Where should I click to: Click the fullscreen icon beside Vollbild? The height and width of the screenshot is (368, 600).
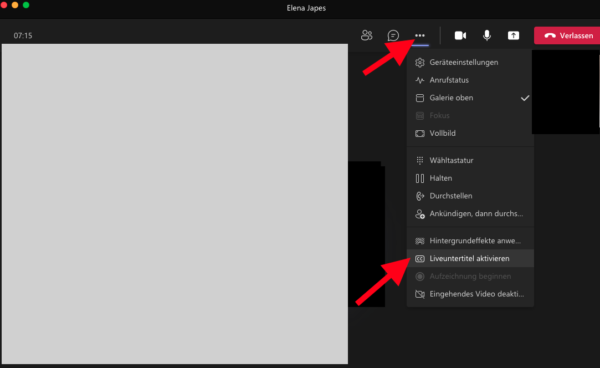coord(420,134)
